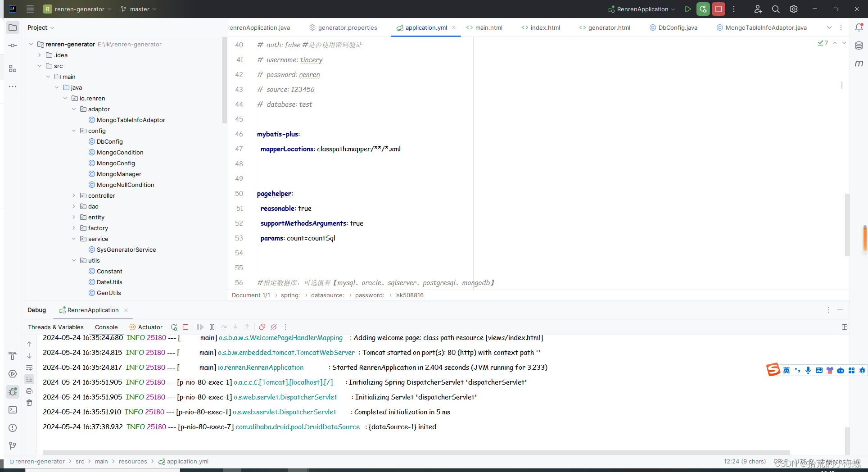This screenshot has width=868, height=472.
Task: Open MongoTableInfoAdaptor class in tree
Action: pyautogui.click(x=127, y=120)
